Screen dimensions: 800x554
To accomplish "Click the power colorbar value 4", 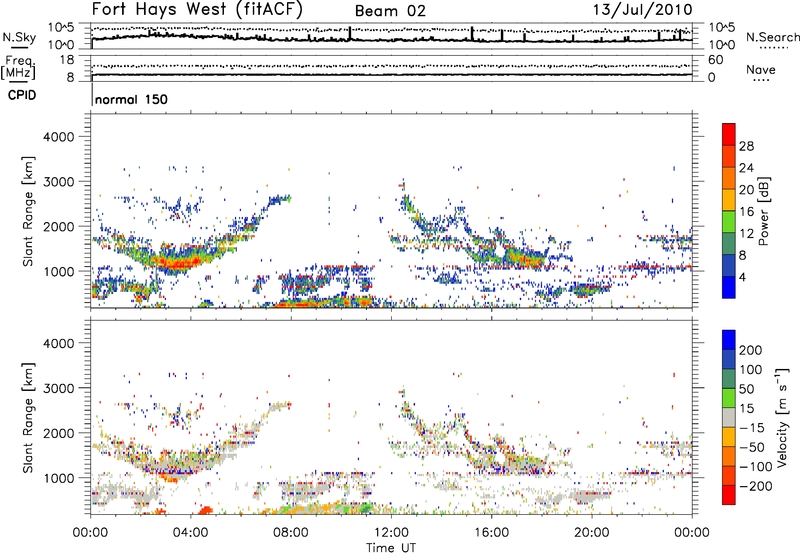I will coord(743,277).
